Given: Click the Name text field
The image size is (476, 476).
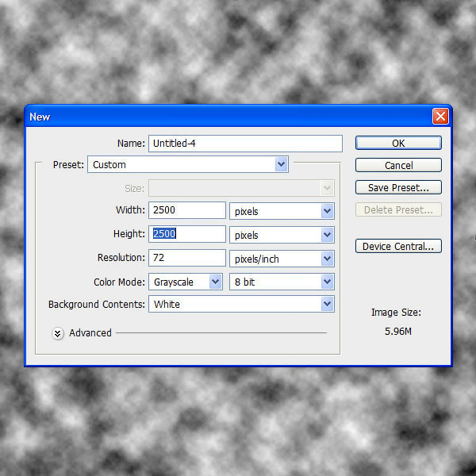Looking at the screenshot, I should (x=245, y=144).
